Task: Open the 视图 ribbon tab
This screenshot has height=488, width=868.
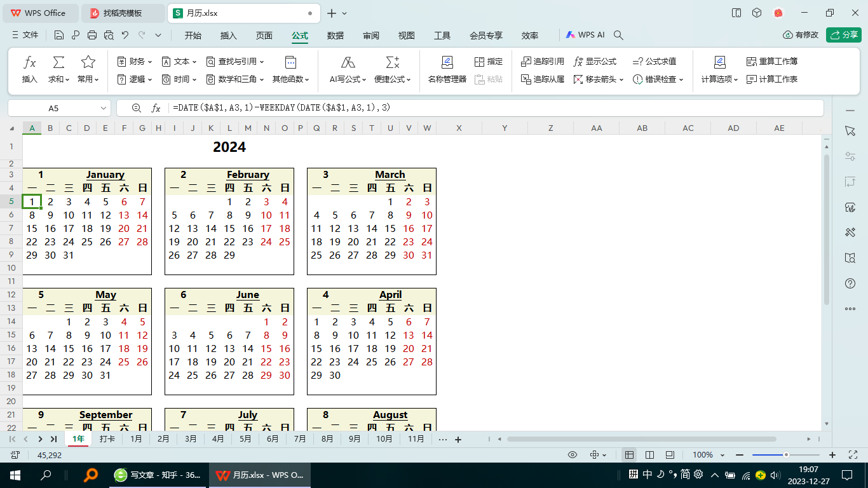Action: click(x=407, y=36)
